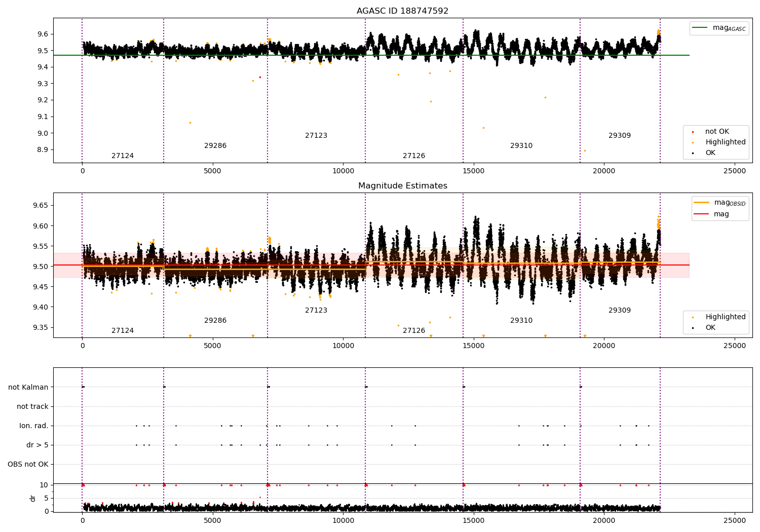760x532 pixels.
Task: Click obsid label 27123 in top plot
Action: click(x=316, y=135)
